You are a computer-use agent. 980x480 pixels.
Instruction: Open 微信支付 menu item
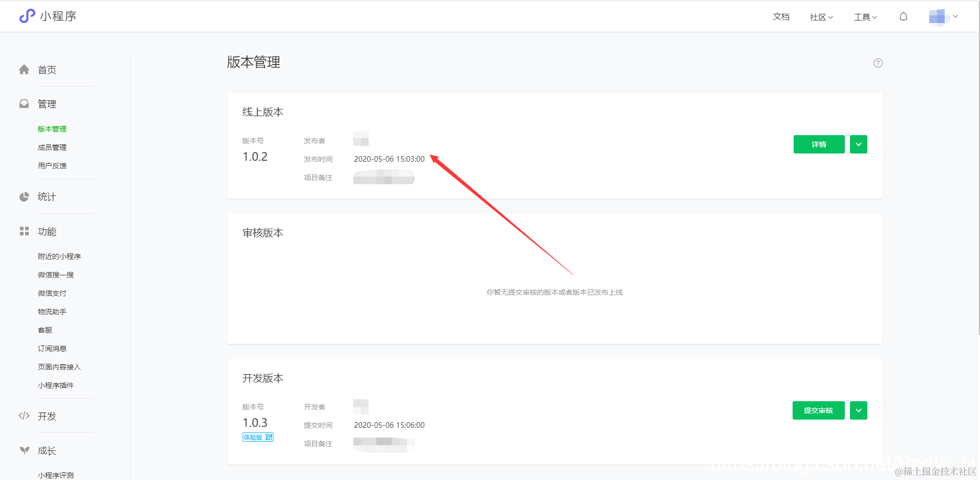point(52,293)
